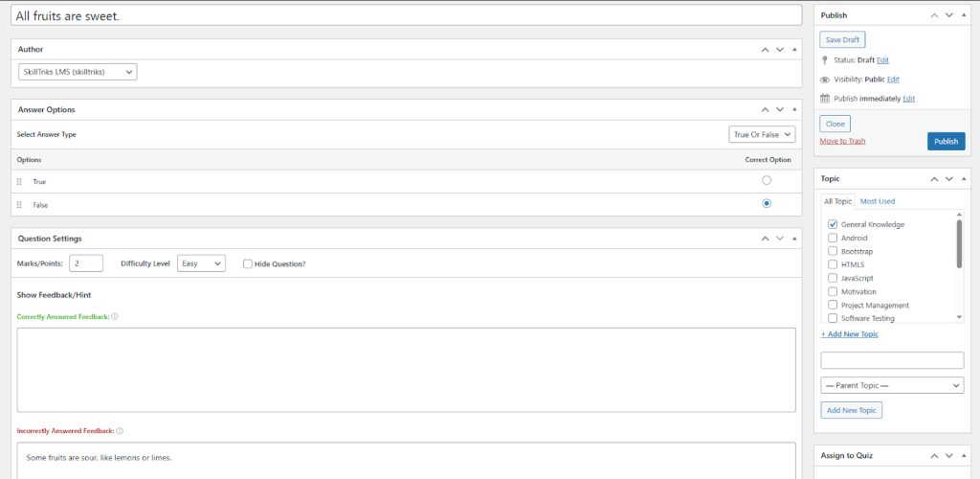Collapse Answer Options panel with triangle toggle
Viewport: 980px width, 479px height.
click(x=794, y=110)
